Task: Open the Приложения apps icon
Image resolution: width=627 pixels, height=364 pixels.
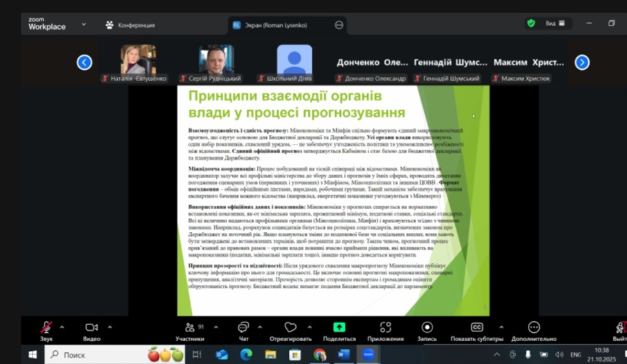Action: click(385, 328)
